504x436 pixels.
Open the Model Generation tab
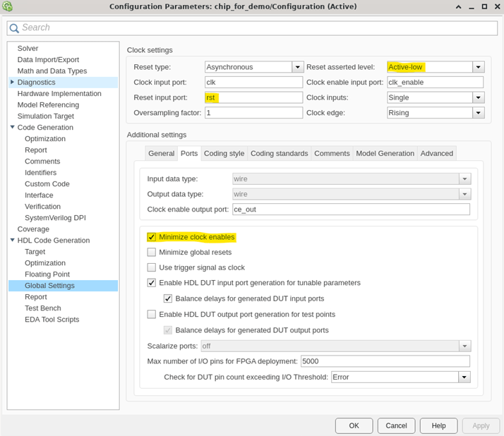(385, 153)
